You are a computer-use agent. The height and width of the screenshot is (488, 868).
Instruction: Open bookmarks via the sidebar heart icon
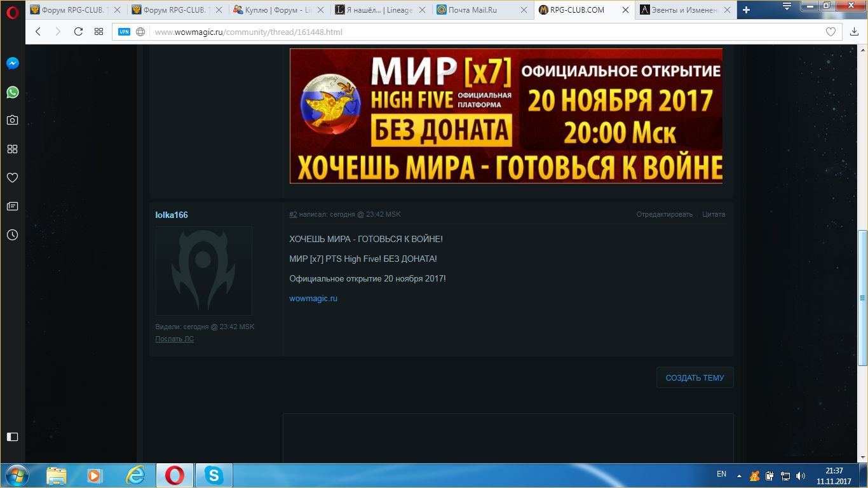point(13,177)
